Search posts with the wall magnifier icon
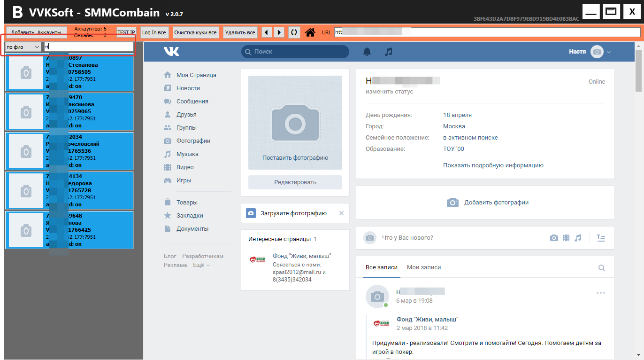The height and width of the screenshot is (360, 644). [x=601, y=268]
